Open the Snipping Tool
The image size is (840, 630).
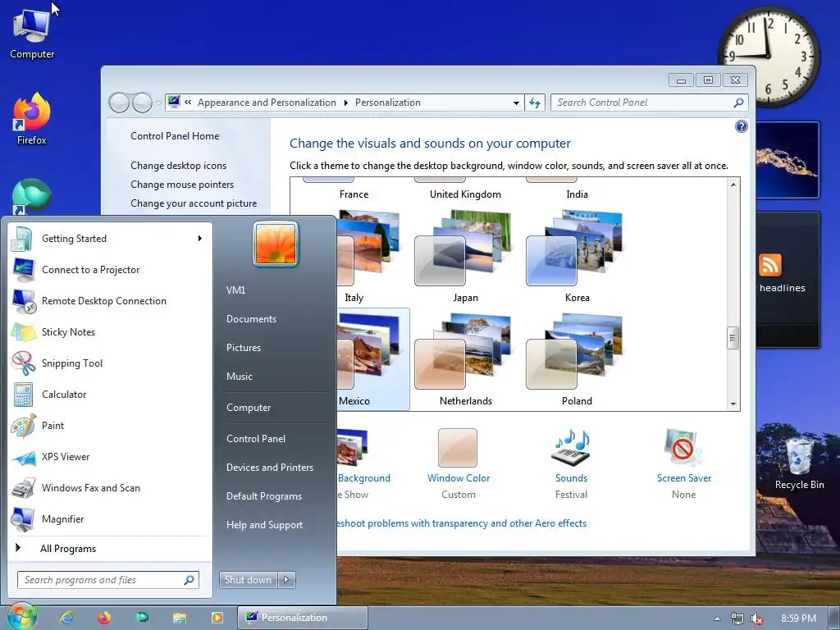(110, 363)
